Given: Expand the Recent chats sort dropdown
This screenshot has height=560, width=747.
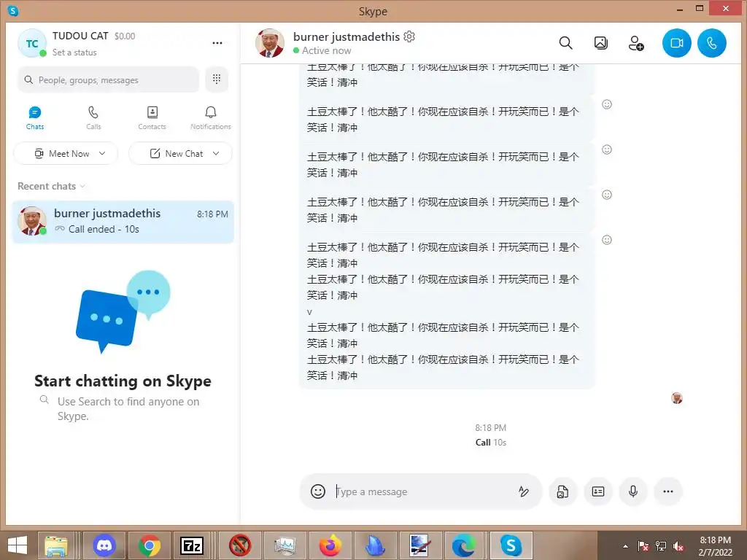Looking at the screenshot, I should pos(83,186).
